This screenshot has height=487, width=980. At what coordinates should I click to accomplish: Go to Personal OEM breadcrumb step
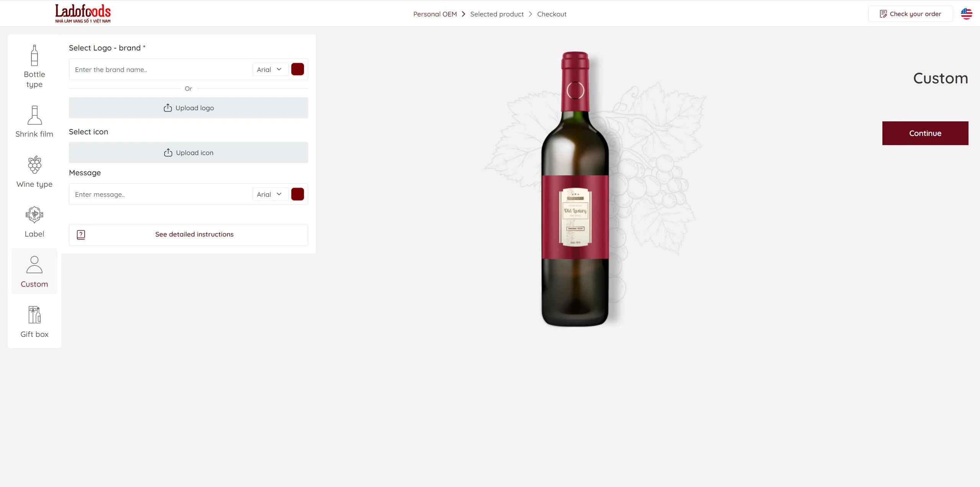pos(435,14)
